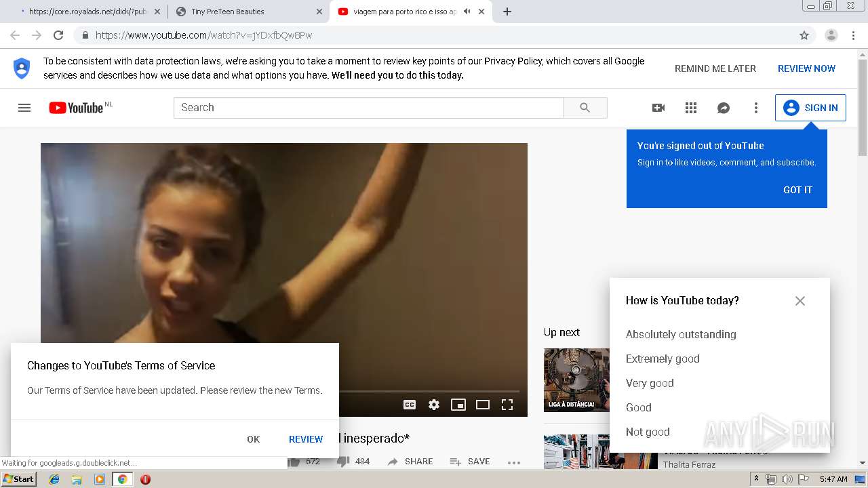Enter full screen video mode
Screen dimensions: 868x488
507,405
